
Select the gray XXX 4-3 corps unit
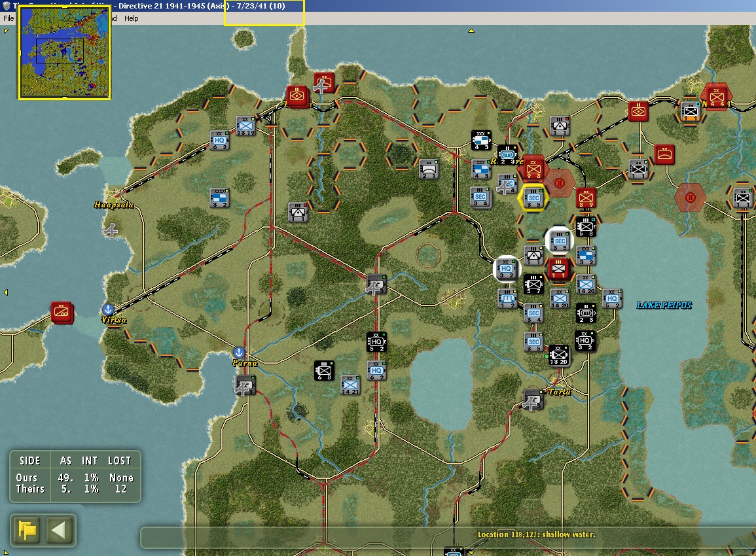481,169
